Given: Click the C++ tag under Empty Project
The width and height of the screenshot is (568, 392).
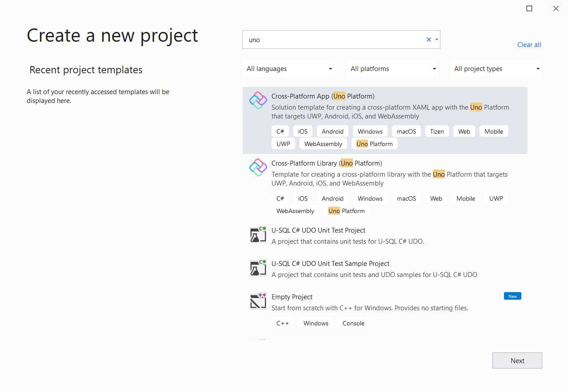Looking at the screenshot, I should click(x=283, y=323).
